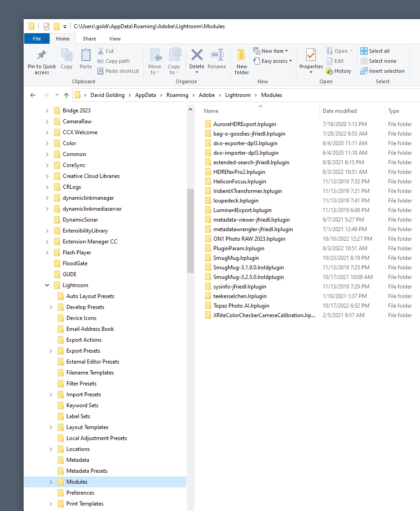Click the Paste clipboard icon
The image size is (420, 511).
pyautogui.click(x=86, y=55)
